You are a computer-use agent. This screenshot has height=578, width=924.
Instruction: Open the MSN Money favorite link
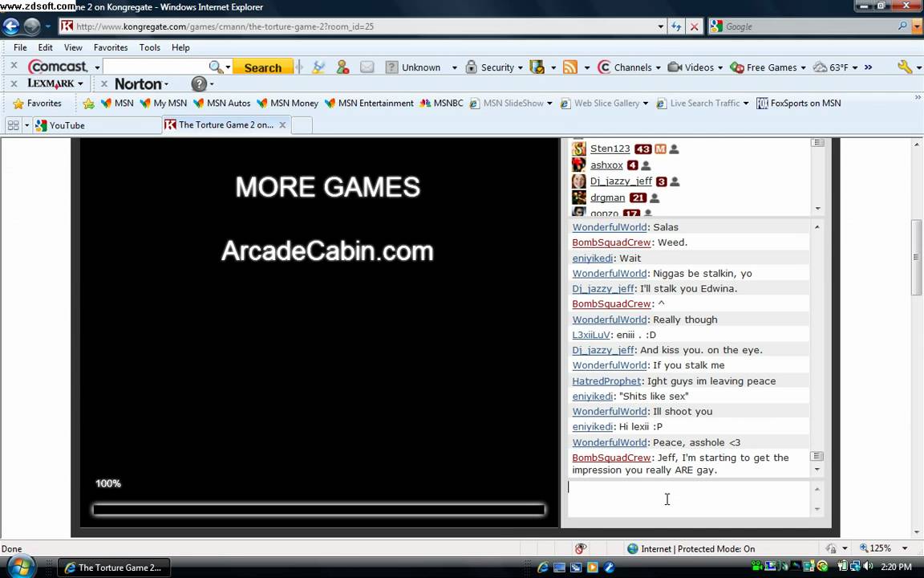288,104
